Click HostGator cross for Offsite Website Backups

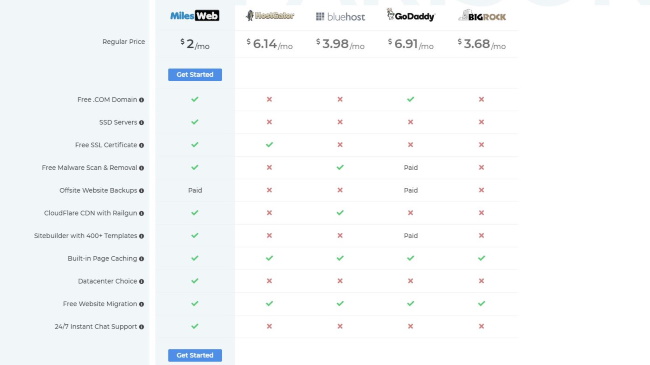tap(269, 190)
